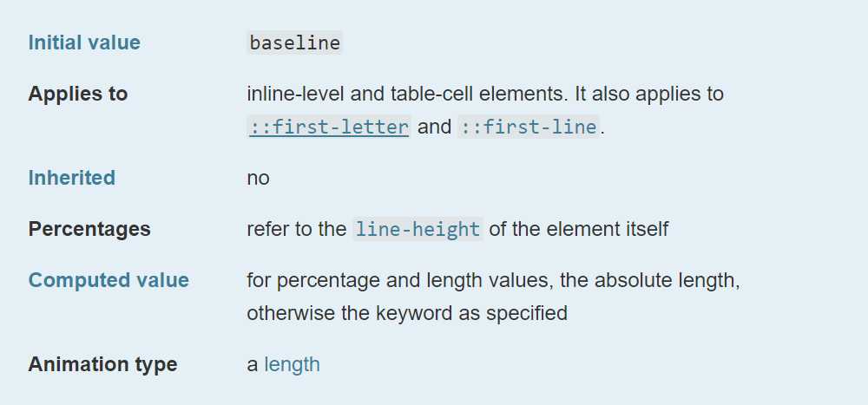Viewport: 868px width, 405px height.
Task: Follow the length link in Animation type
Action: click(292, 364)
